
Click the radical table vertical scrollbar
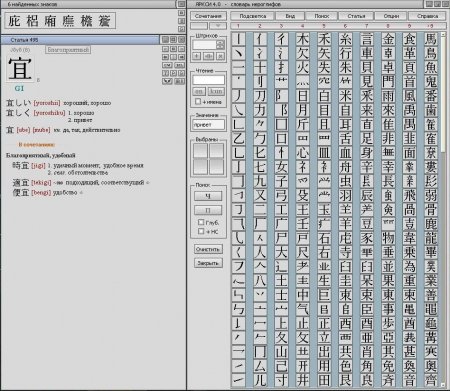click(443, 210)
